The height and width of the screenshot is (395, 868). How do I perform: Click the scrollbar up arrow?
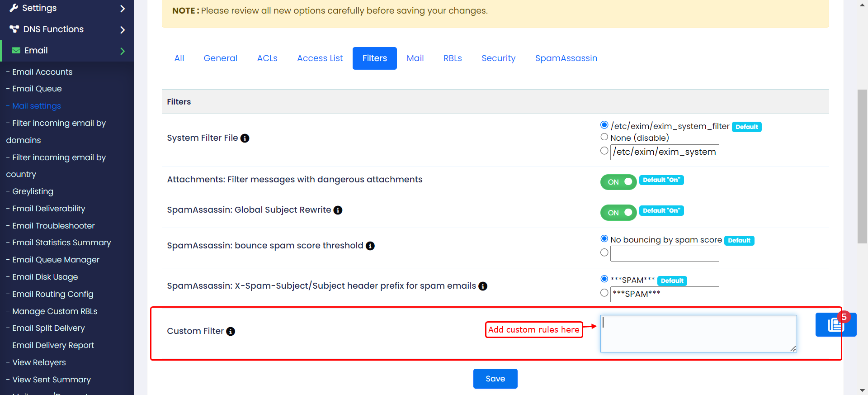coord(862,5)
